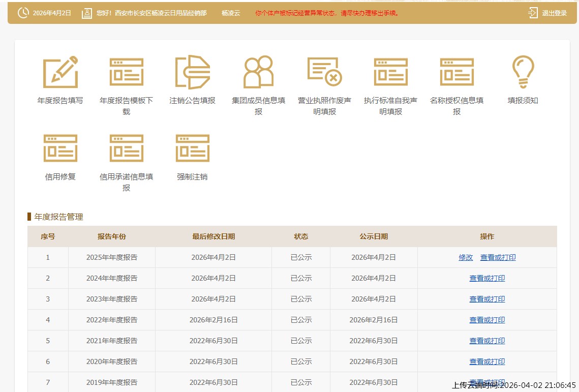Click 修改 for the 2025年度报告
Image resolution: width=579 pixels, height=392 pixels.
(466, 258)
